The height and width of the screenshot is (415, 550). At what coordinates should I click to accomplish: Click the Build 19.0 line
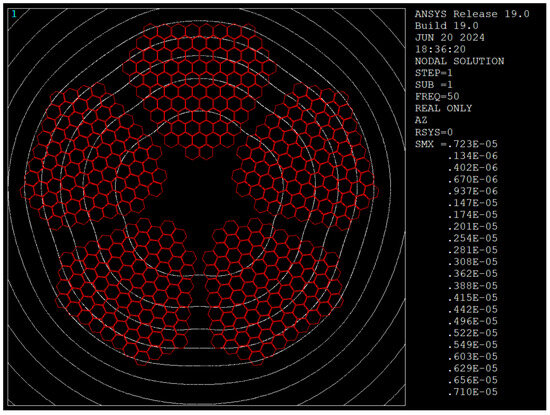pyautogui.click(x=447, y=26)
